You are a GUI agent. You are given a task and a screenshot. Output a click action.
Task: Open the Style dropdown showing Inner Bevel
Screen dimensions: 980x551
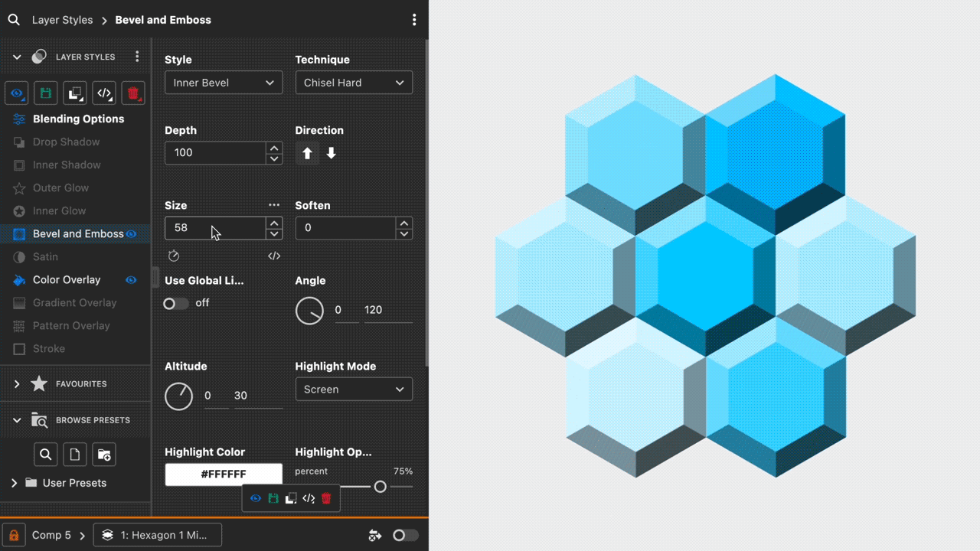point(224,82)
